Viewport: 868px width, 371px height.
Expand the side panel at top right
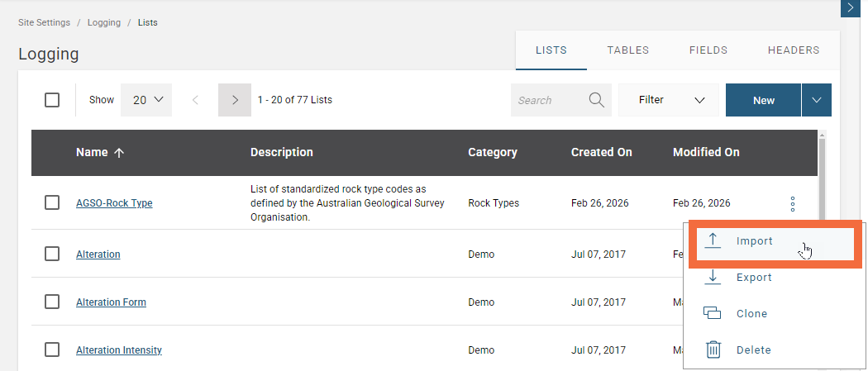(851, 7)
